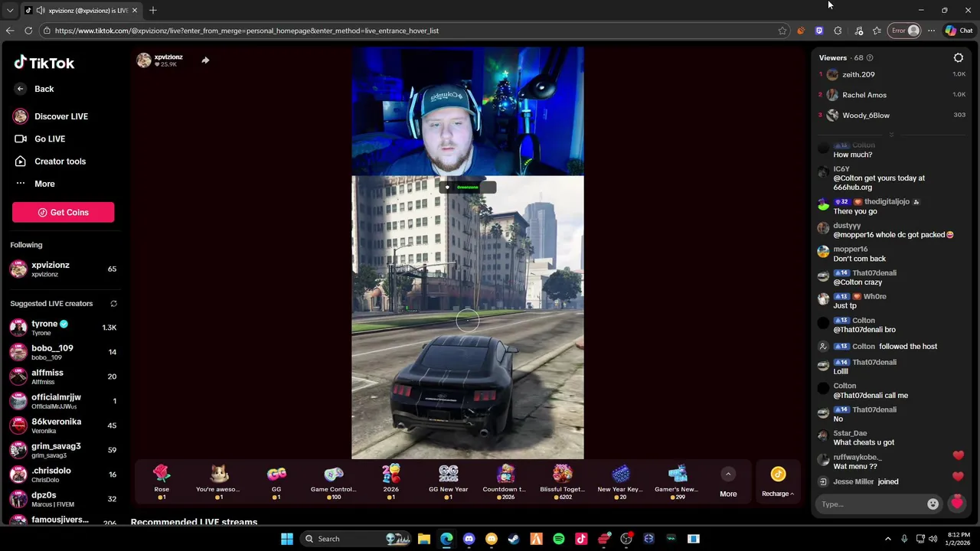Screen dimensions: 980x551
Task: Expand More gifts
Action: 728,483
